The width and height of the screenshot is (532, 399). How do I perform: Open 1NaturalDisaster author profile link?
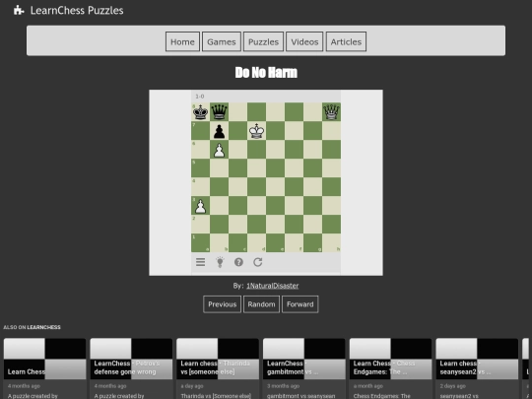point(273,286)
